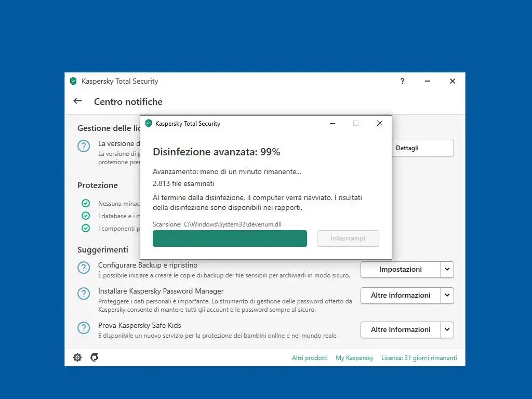The width and height of the screenshot is (532, 399).
Task: Click the green disinfection progress bar
Action: point(230,238)
